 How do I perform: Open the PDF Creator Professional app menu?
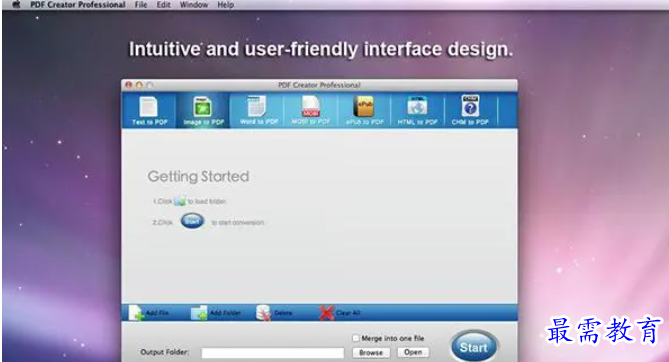[x=78, y=5]
